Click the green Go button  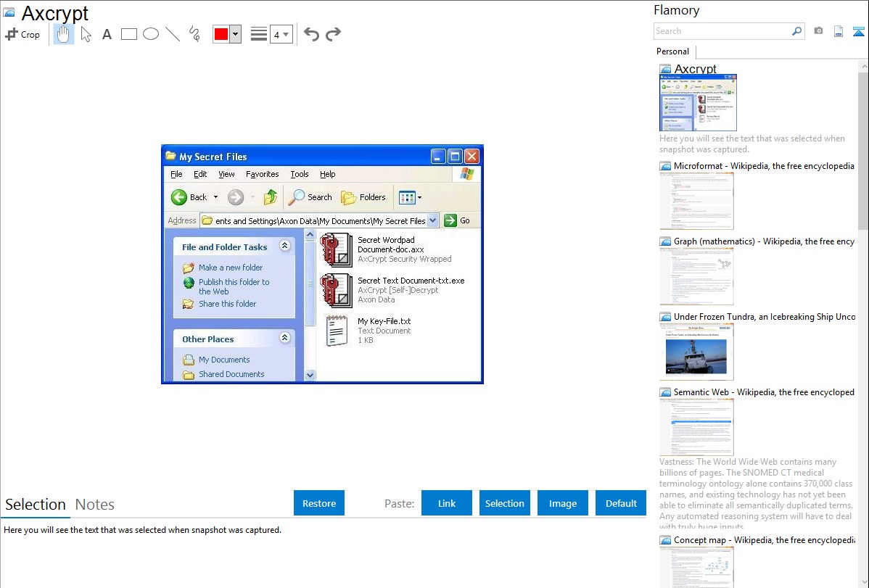pos(457,220)
